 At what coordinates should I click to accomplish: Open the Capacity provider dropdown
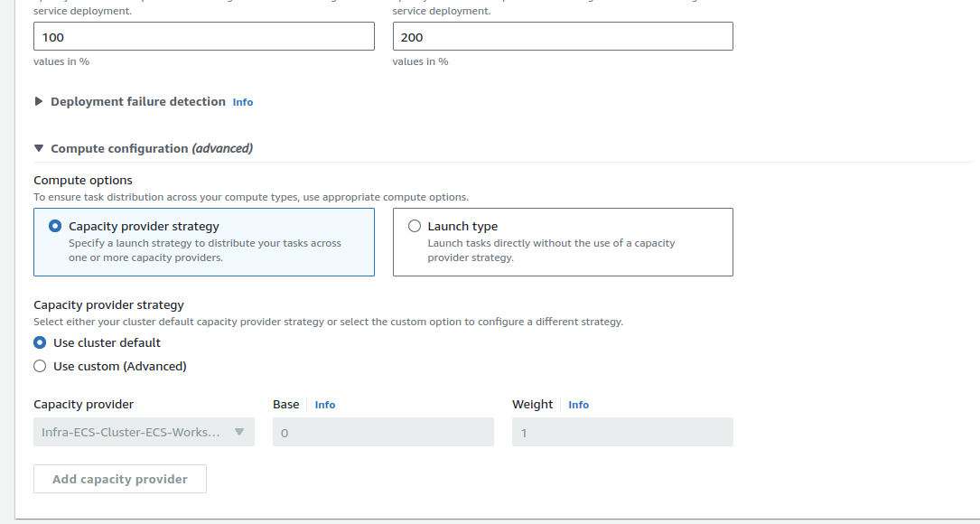(144, 432)
